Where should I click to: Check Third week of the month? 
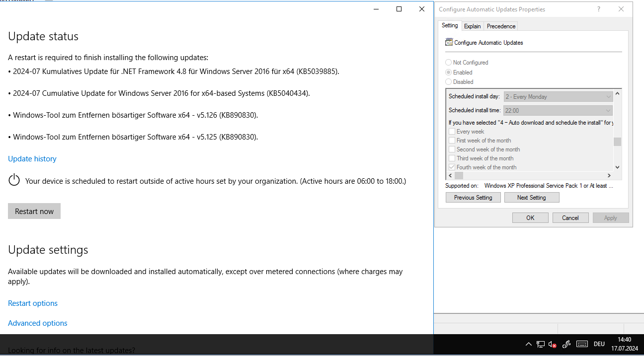coord(452,158)
